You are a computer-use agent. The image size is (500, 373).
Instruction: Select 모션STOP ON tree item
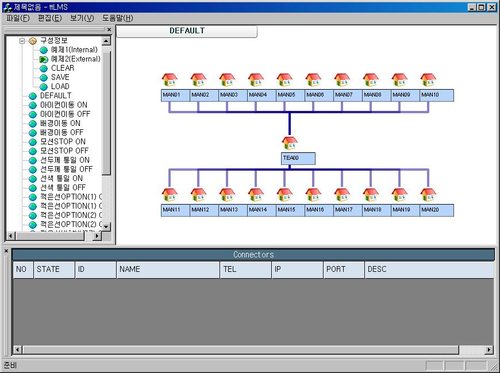click(x=63, y=142)
